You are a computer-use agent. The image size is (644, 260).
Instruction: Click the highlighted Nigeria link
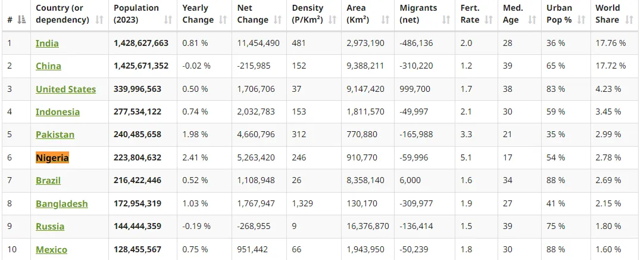tap(52, 158)
